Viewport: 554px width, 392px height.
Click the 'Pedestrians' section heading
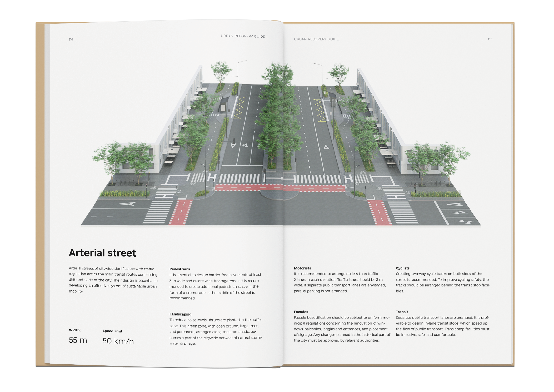(x=179, y=269)
